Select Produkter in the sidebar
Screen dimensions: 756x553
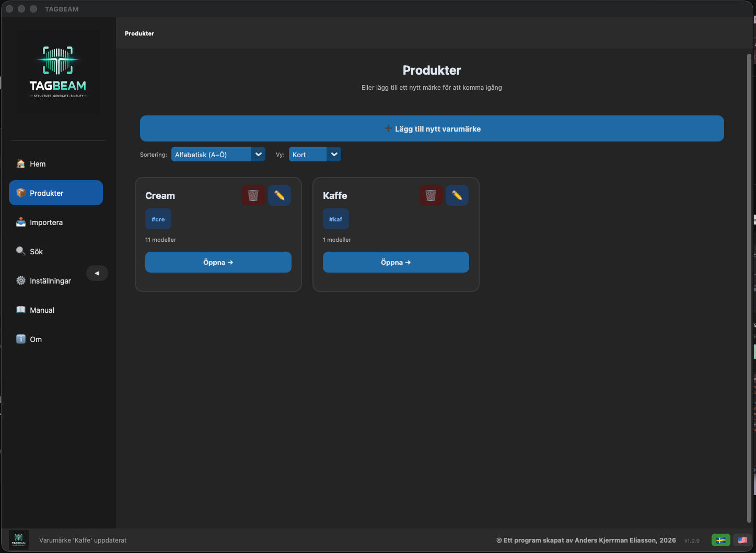point(56,193)
